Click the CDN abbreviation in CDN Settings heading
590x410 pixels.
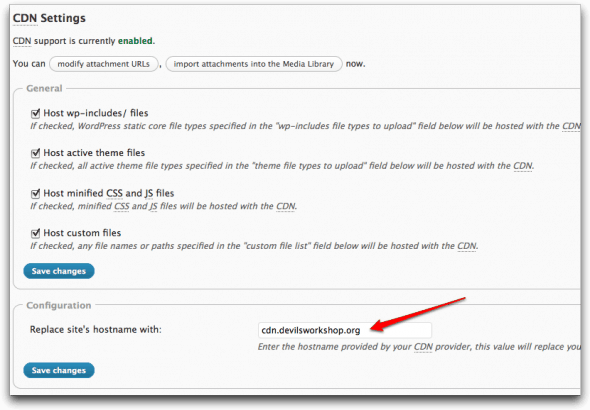(25, 18)
